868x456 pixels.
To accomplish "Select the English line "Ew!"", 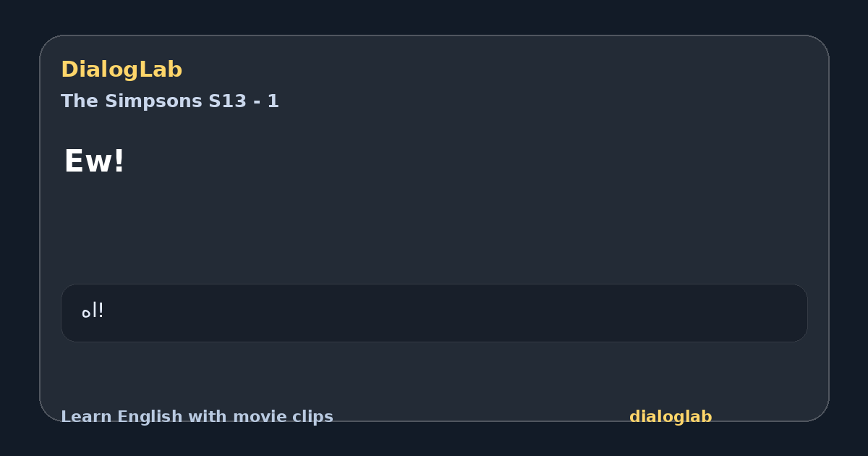I will [94, 161].
